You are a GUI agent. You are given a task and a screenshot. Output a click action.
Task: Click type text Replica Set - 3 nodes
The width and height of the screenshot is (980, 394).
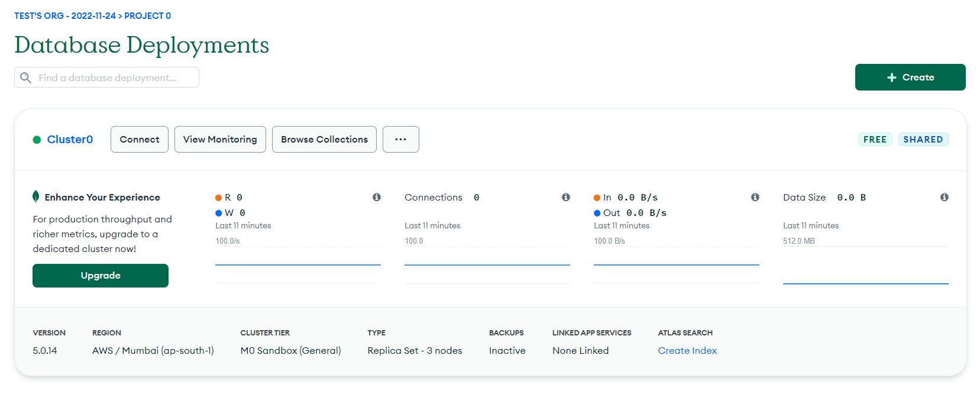pos(415,350)
